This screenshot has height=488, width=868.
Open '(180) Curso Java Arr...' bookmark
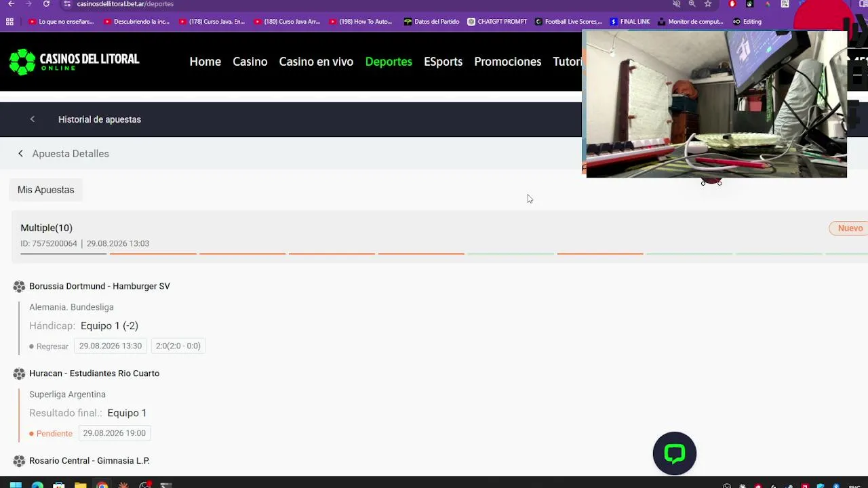click(287, 22)
